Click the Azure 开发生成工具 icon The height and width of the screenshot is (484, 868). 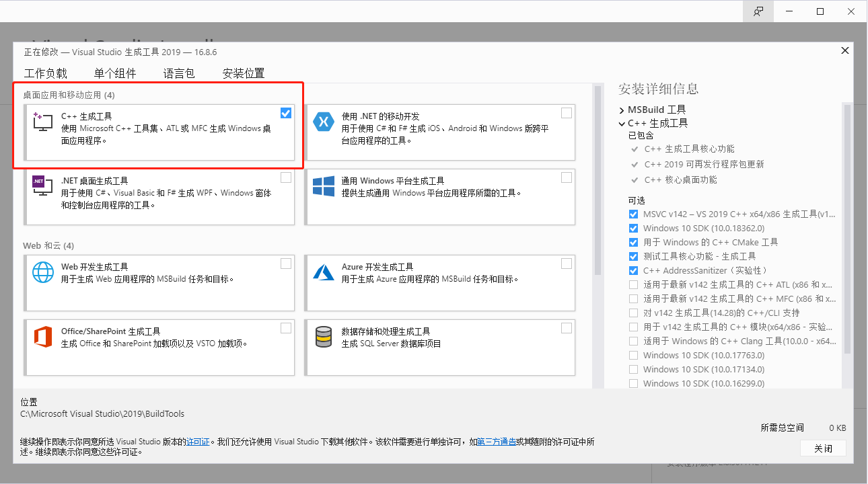[324, 272]
